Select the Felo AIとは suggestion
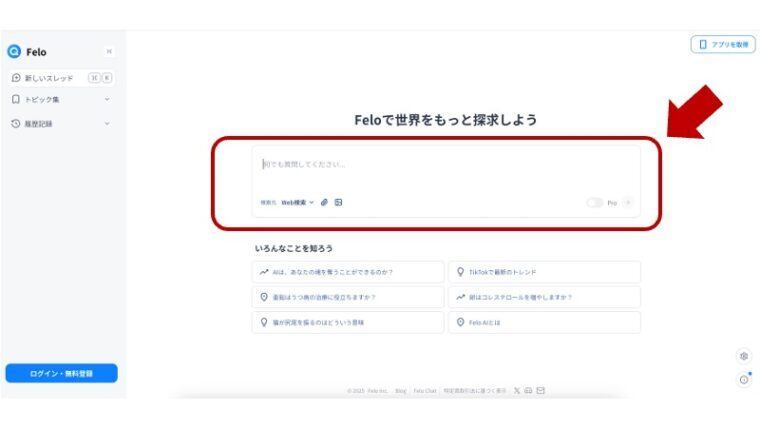Screen dimensions: 760x428 (x=544, y=322)
